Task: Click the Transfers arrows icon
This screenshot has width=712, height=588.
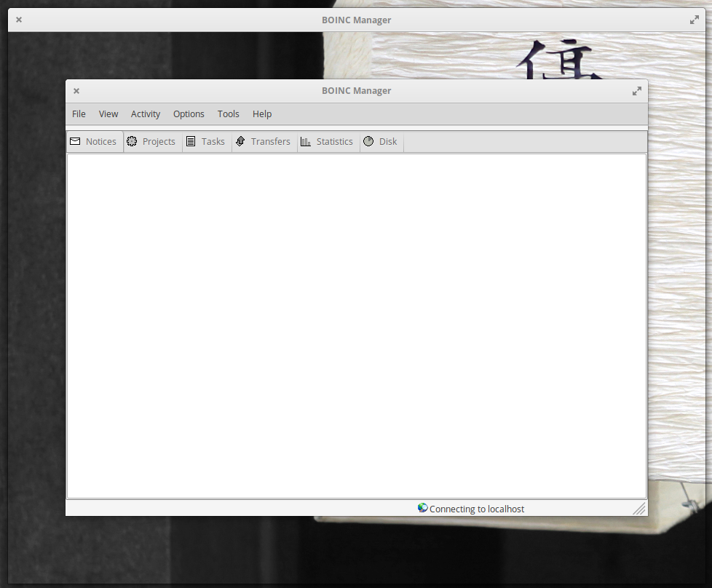Action: tap(240, 141)
